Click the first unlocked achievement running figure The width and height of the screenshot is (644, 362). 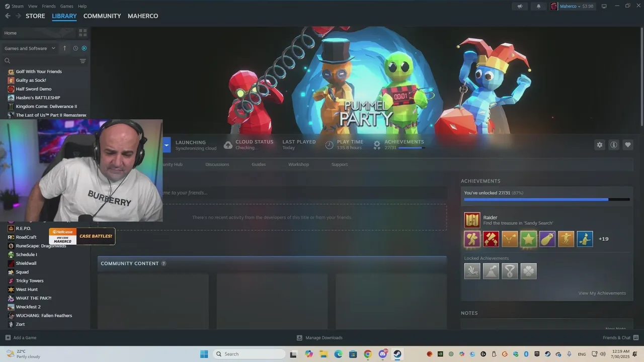[472, 239]
